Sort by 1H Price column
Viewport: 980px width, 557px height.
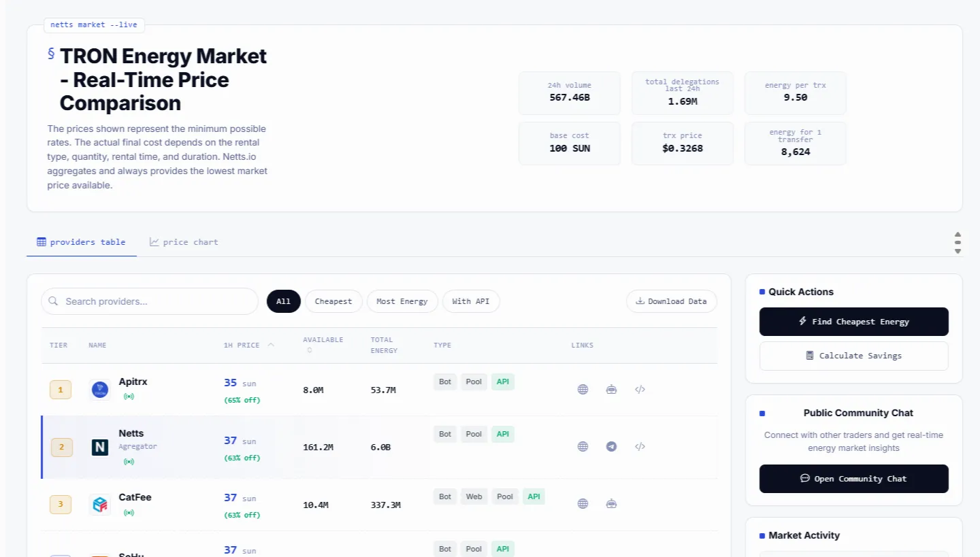point(249,345)
